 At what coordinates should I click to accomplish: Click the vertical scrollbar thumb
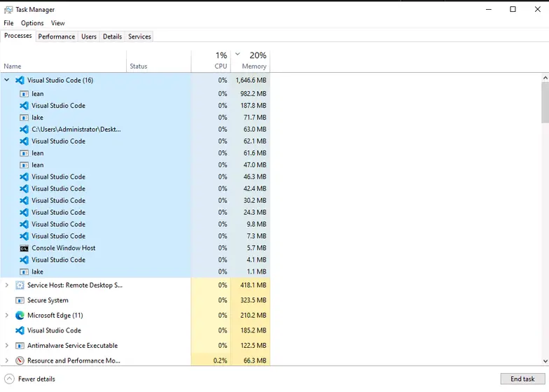click(x=545, y=101)
